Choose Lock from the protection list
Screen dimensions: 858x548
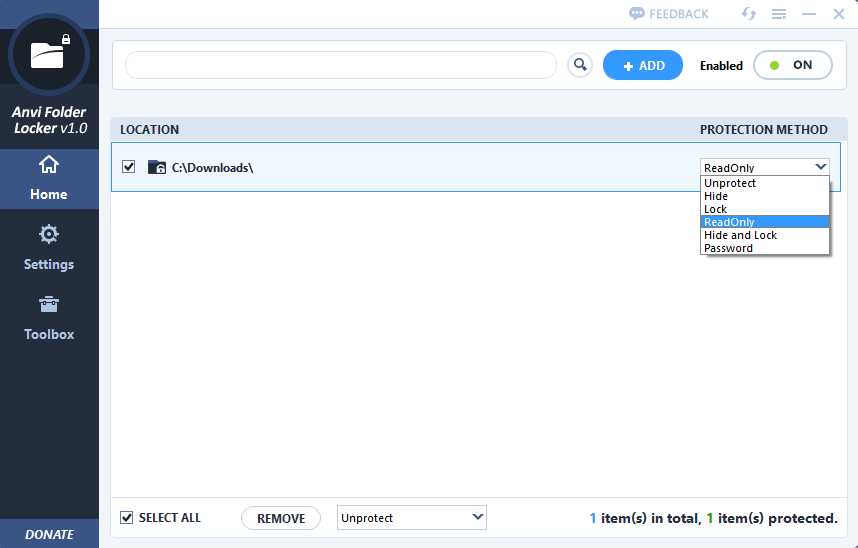(x=764, y=209)
